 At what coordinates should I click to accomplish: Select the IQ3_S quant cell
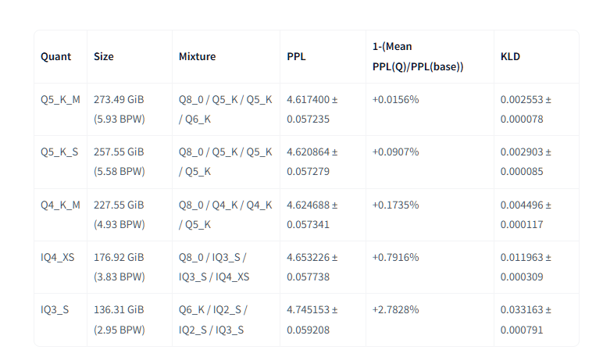pyautogui.click(x=55, y=309)
